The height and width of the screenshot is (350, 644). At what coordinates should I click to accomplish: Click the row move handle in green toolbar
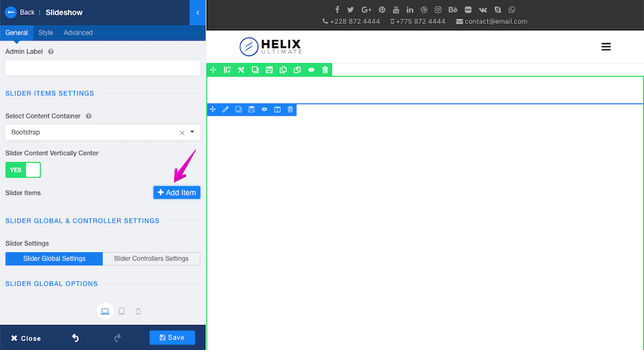[x=213, y=70]
